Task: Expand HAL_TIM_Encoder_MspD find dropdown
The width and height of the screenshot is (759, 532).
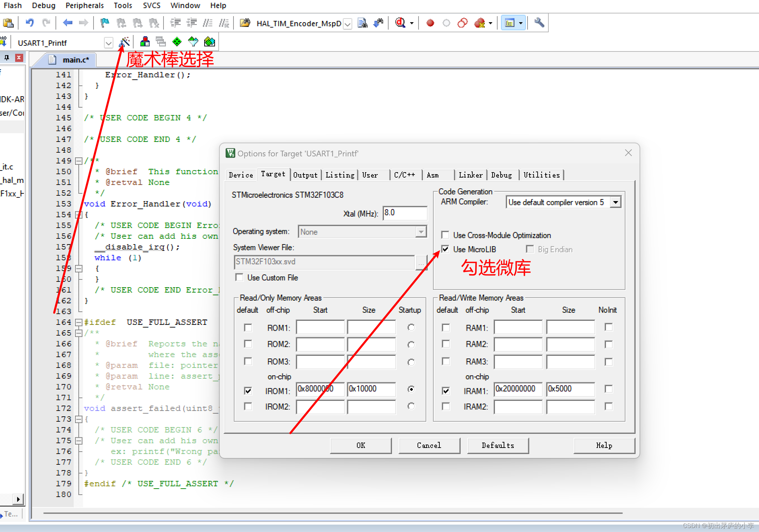Action: pos(348,24)
